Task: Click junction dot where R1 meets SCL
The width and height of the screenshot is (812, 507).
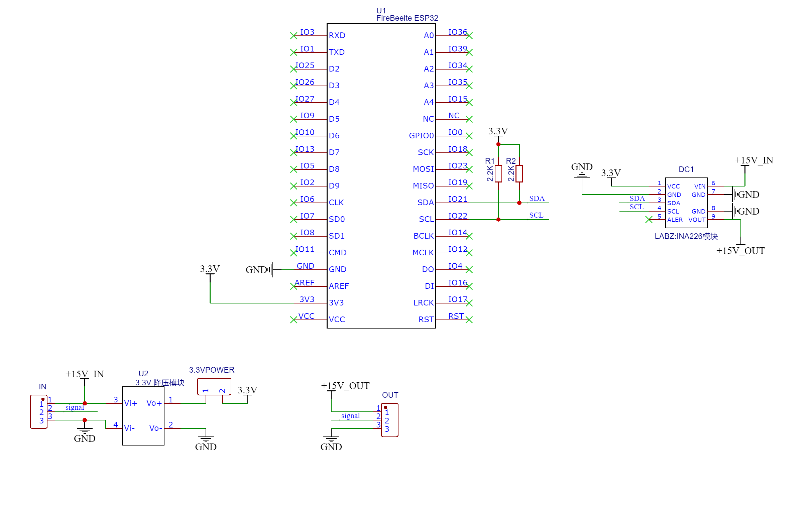Action: (498, 220)
